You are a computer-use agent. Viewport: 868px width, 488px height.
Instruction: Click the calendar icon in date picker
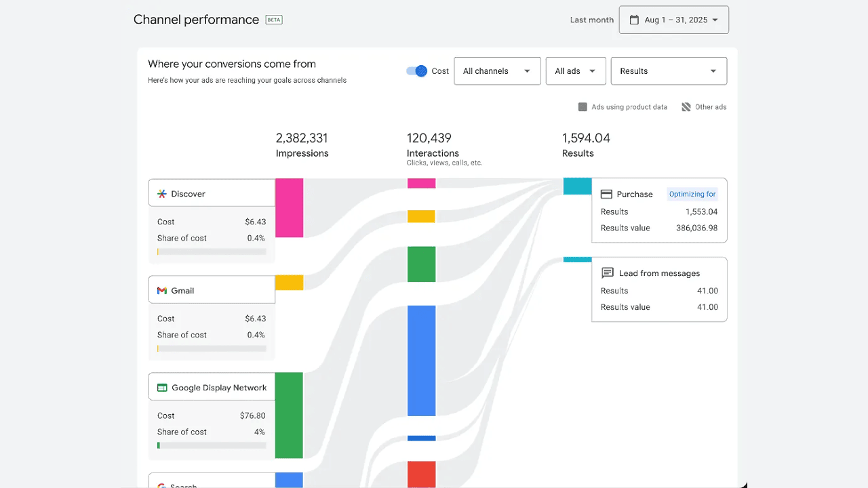(634, 20)
